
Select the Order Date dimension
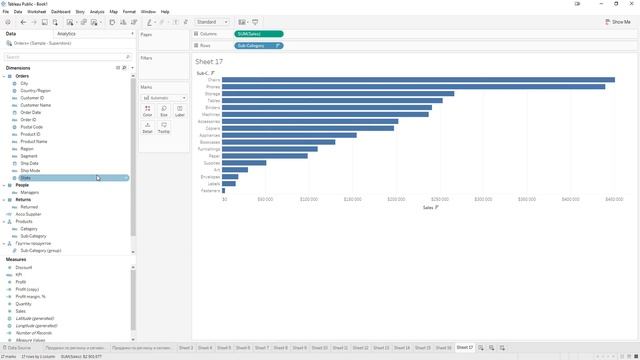click(x=31, y=113)
